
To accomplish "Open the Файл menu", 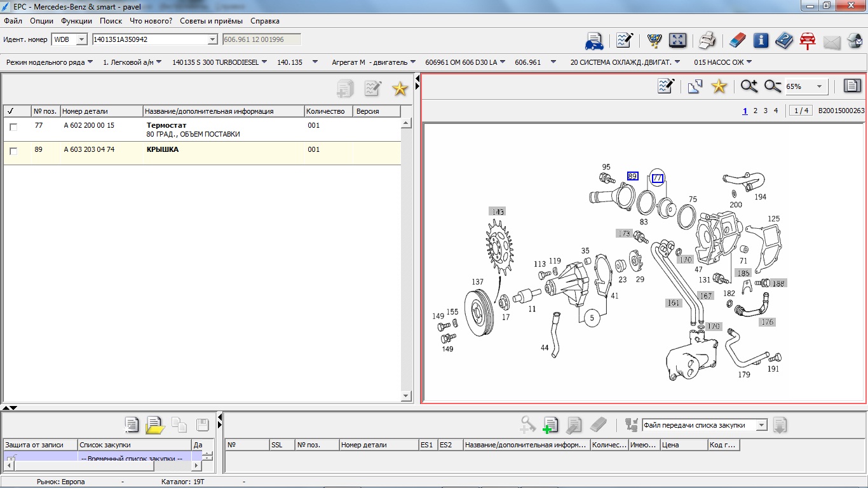I will click(x=13, y=21).
